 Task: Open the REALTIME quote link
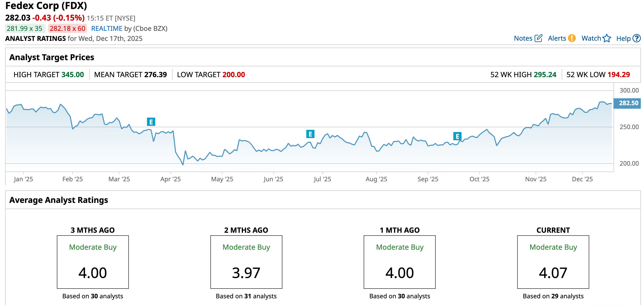pos(107,29)
